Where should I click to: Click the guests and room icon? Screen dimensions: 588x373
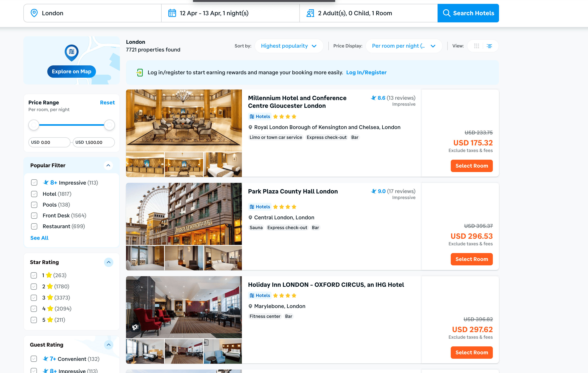pos(310,13)
